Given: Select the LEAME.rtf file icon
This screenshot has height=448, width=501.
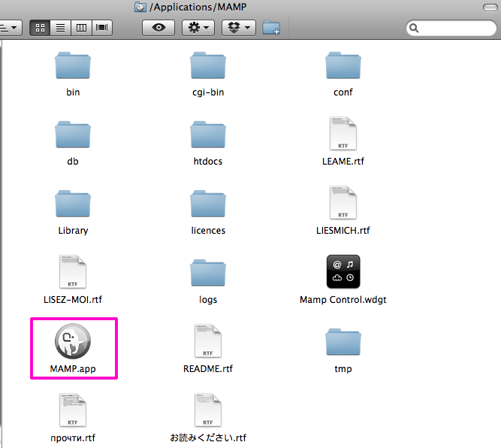Looking at the screenshot, I should click(343, 134).
